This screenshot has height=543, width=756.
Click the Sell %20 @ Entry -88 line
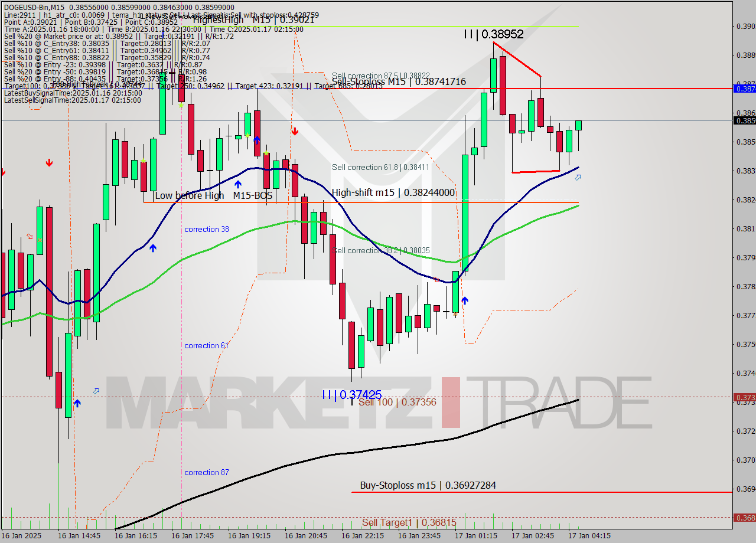tap(105, 78)
